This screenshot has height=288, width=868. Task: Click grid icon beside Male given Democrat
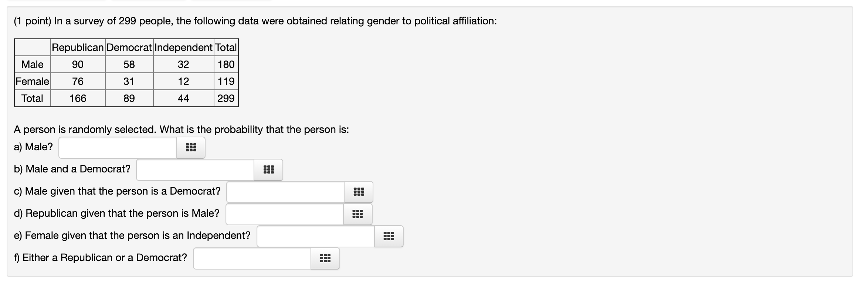click(x=359, y=192)
